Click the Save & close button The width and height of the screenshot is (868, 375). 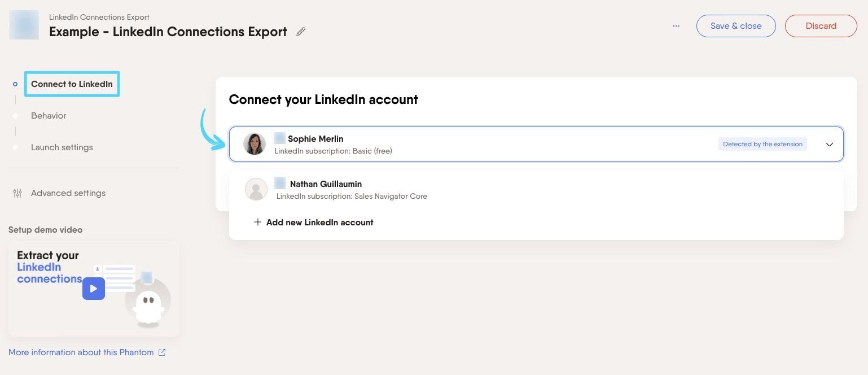pyautogui.click(x=736, y=26)
